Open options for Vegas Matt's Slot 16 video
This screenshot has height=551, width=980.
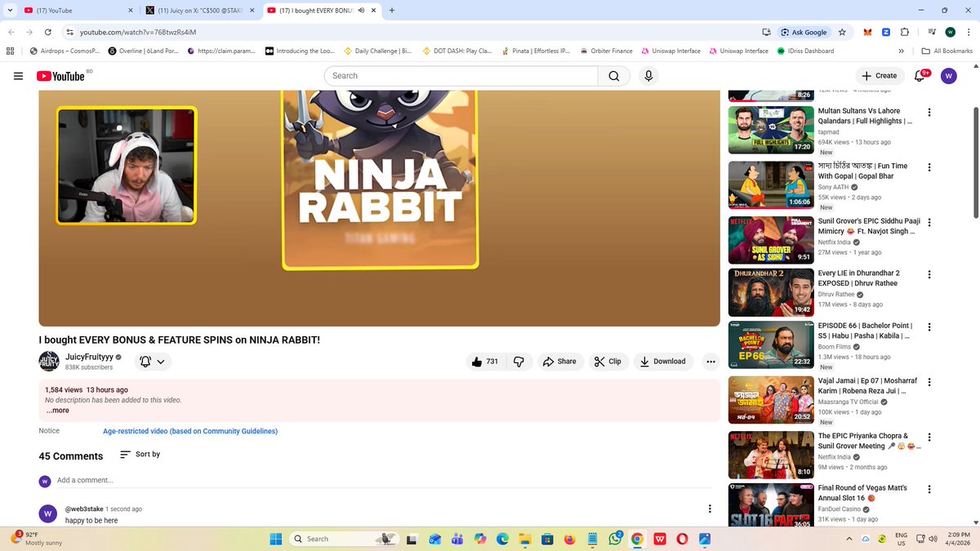pyautogui.click(x=929, y=488)
